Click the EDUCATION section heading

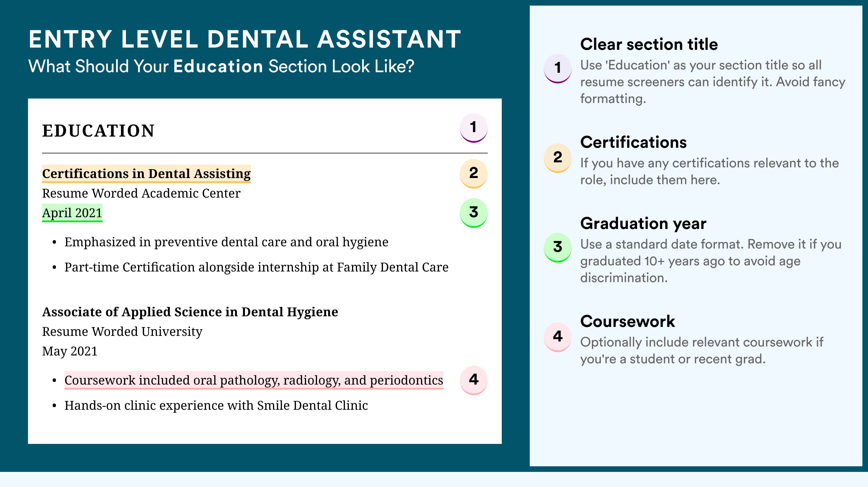click(98, 131)
